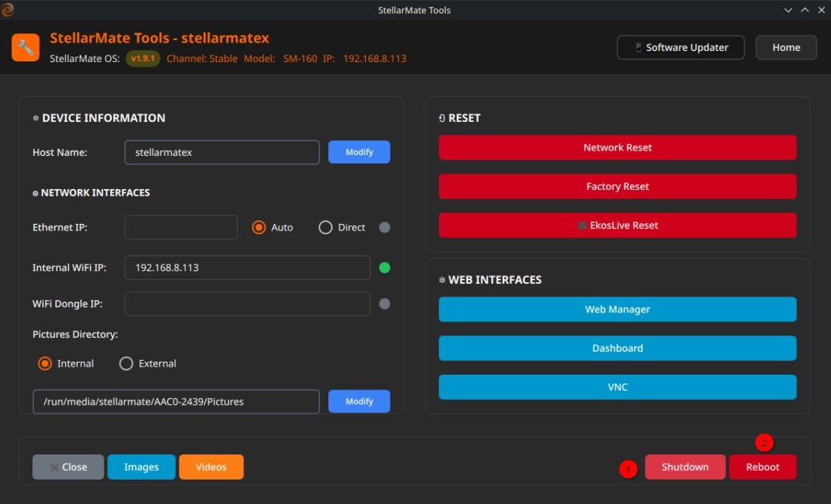This screenshot has height=504, width=831.
Task: Click the Shutdown button
Action: tap(685, 467)
